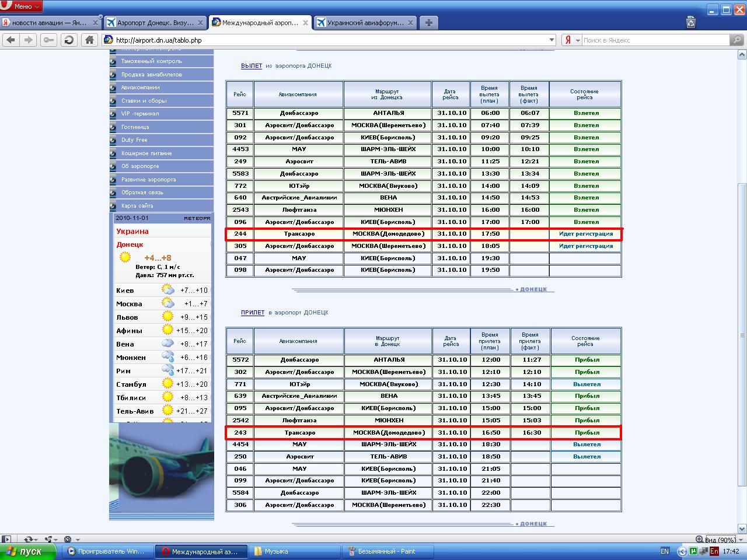Open the Продажа авиабилетов sidebar link

(x=152, y=75)
